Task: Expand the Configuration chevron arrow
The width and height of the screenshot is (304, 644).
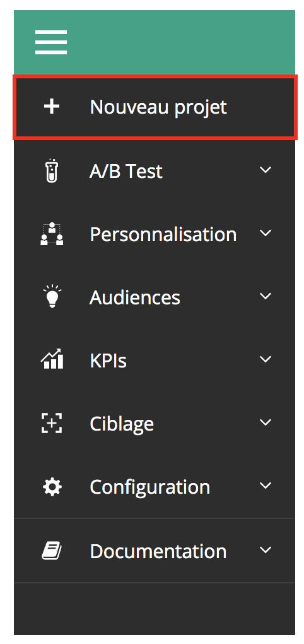Action: [x=266, y=486]
